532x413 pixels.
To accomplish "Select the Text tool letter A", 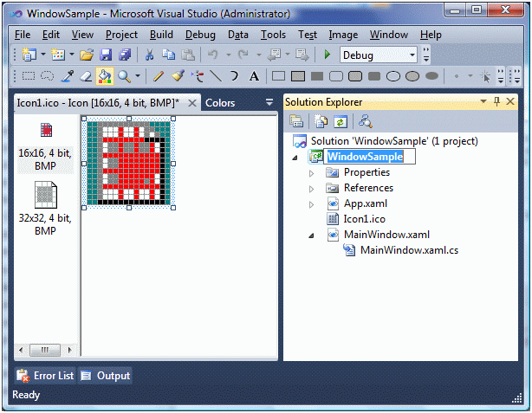I will pyautogui.click(x=254, y=76).
